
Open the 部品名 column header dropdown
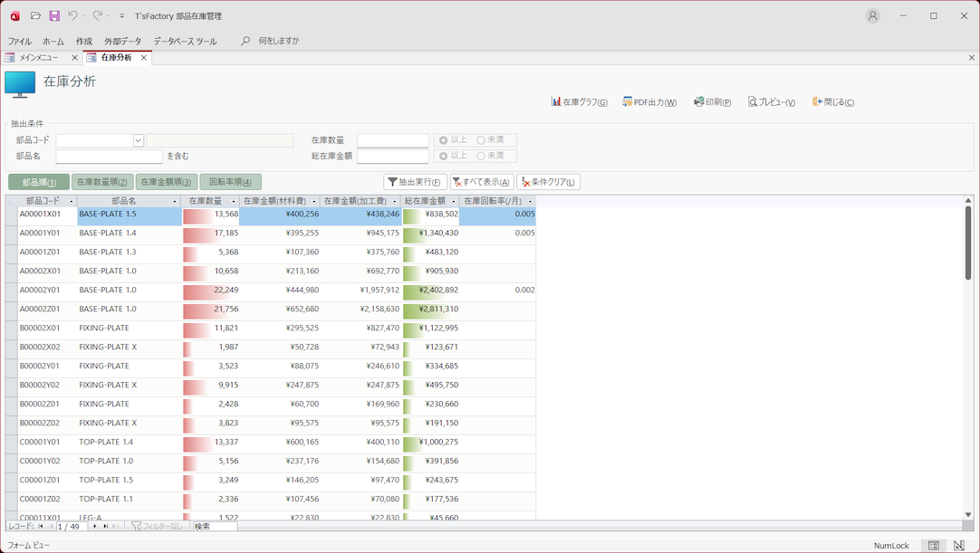click(175, 201)
